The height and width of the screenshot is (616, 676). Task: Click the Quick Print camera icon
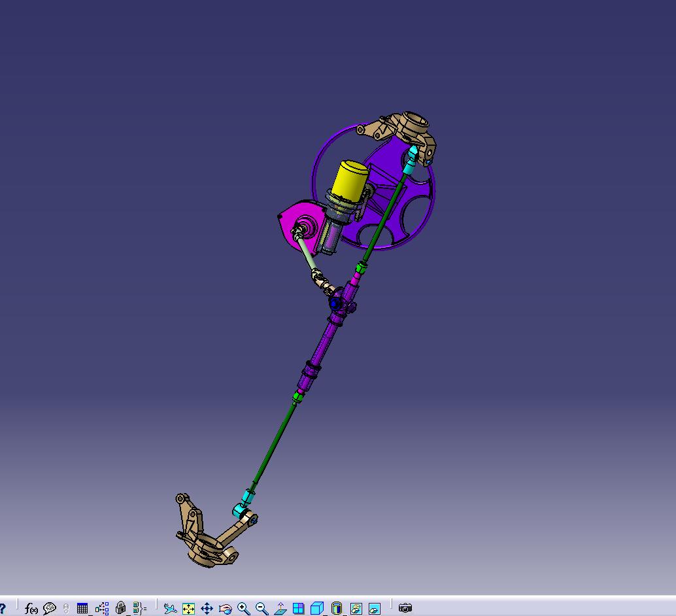pos(404,608)
